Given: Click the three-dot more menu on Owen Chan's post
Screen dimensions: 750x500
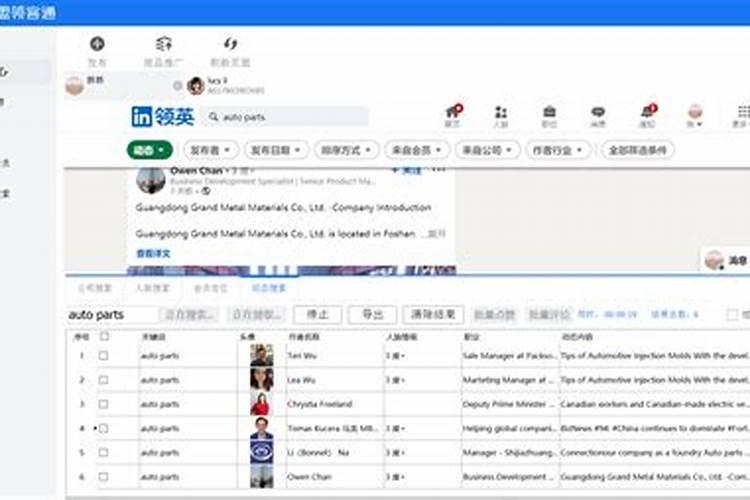Looking at the screenshot, I should (x=438, y=169).
